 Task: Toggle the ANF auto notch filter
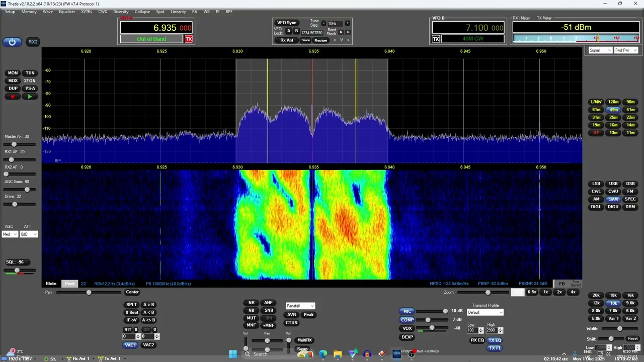pyautogui.click(x=268, y=303)
